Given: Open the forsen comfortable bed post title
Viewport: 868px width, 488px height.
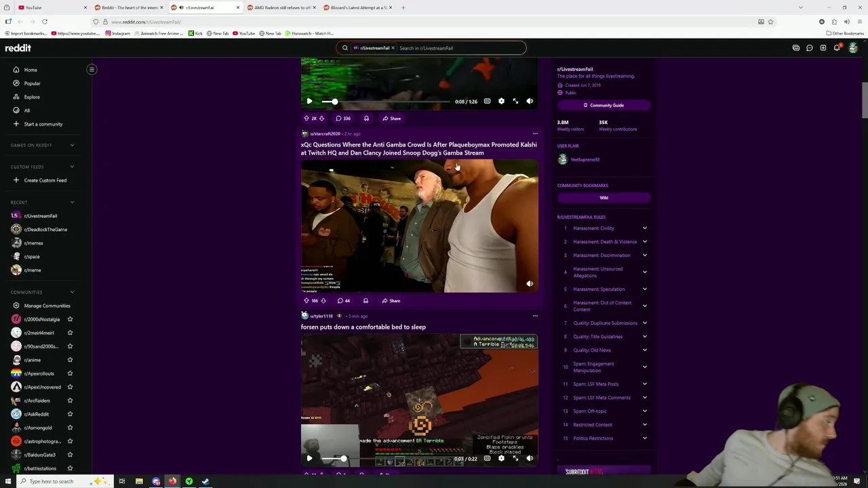Looking at the screenshot, I should point(363,327).
